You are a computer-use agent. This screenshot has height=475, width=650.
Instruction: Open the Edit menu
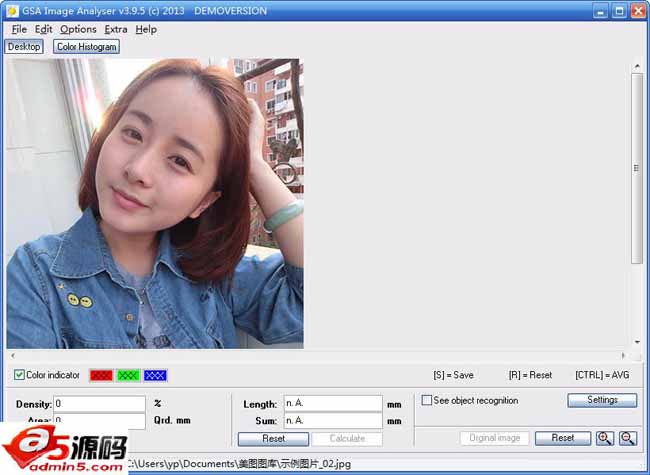[x=43, y=29]
